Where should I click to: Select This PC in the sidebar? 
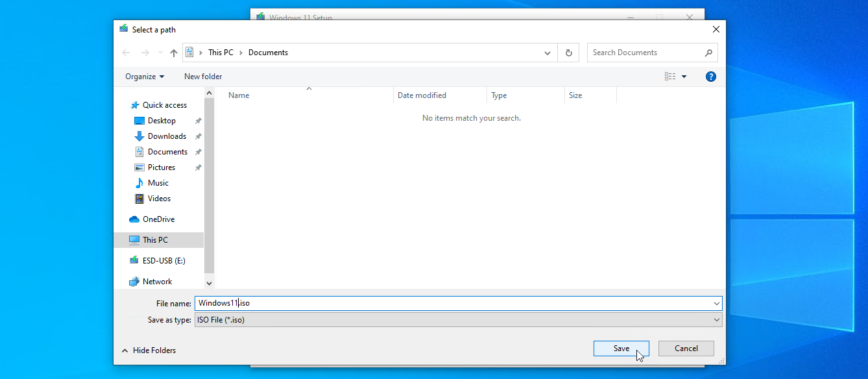tap(159, 240)
